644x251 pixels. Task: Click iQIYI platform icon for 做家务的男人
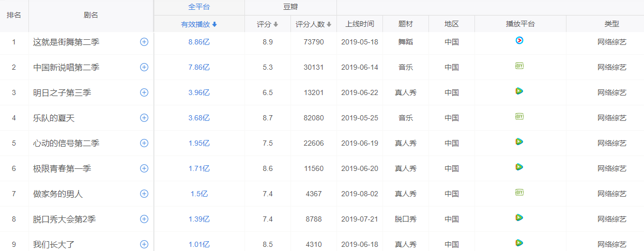tap(519, 192)
